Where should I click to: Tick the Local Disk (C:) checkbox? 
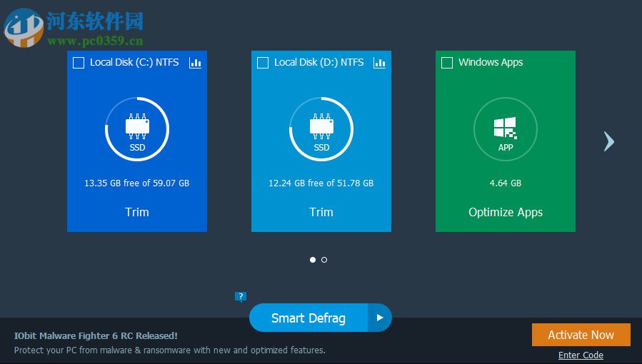tap(79, 63)
